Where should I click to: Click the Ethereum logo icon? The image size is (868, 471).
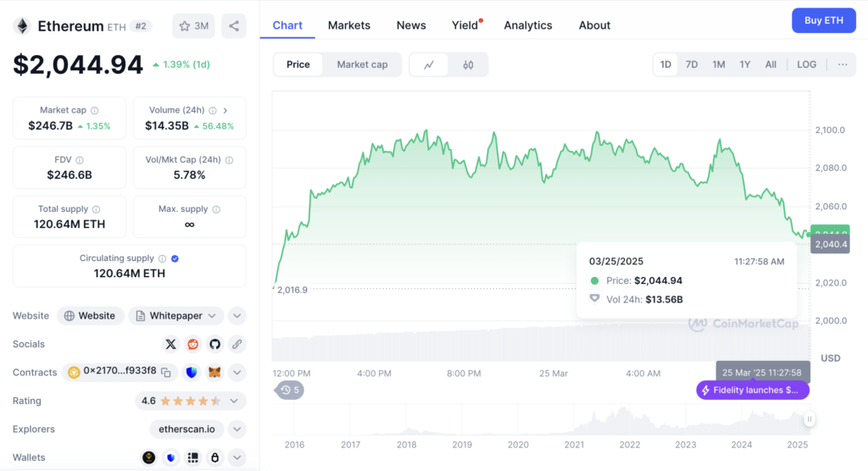(22, 26)
